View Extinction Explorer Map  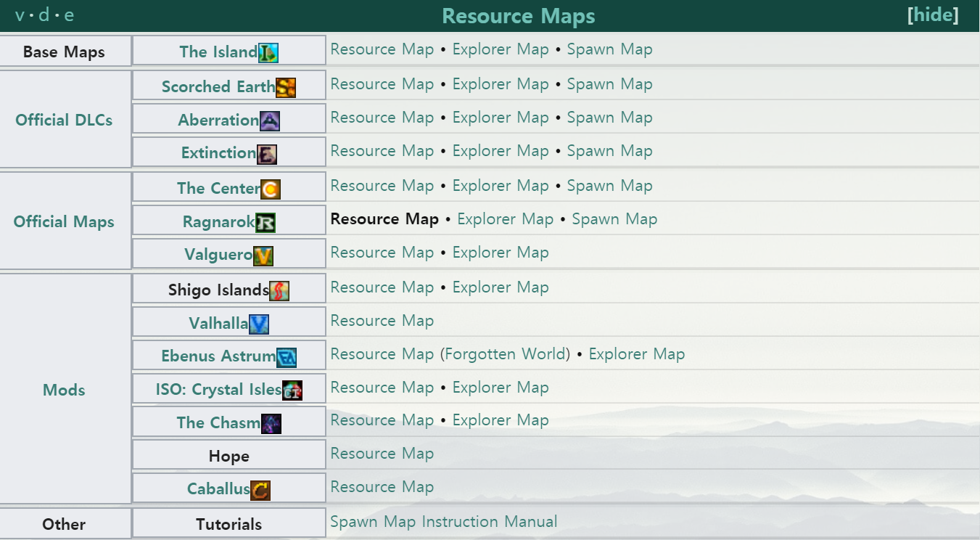(501, 151)
